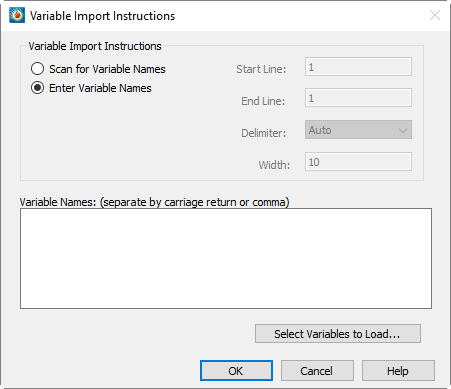Click the Start Line label
The height and width of the screenshot is (389, 451).
pyautogui.click(x=261, y=69)
